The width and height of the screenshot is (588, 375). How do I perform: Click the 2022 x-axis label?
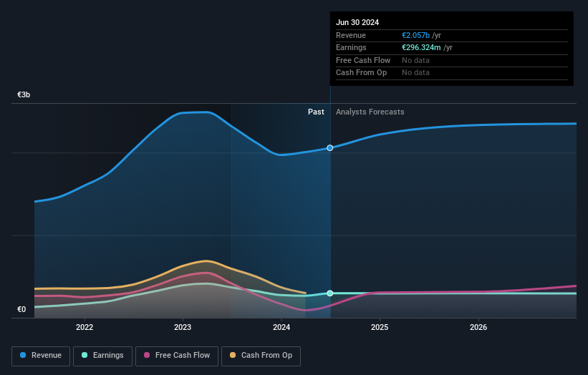85,328
